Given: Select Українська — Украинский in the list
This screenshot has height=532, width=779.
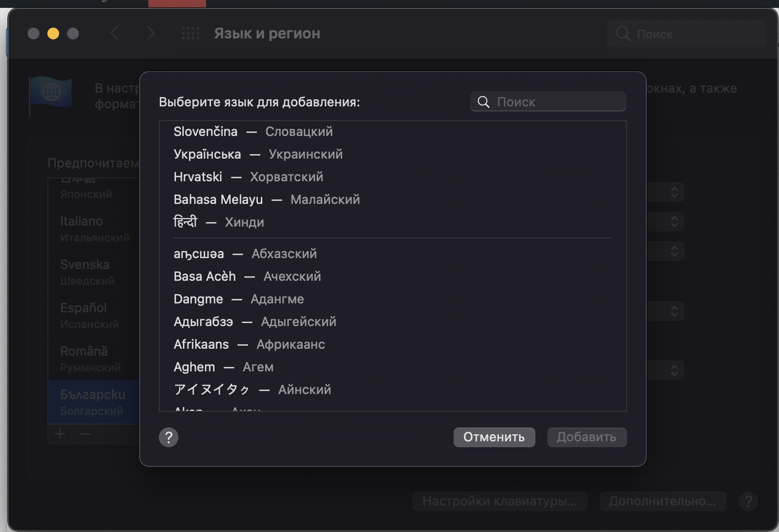Looking at the screenshot, I should click(392, 154).
